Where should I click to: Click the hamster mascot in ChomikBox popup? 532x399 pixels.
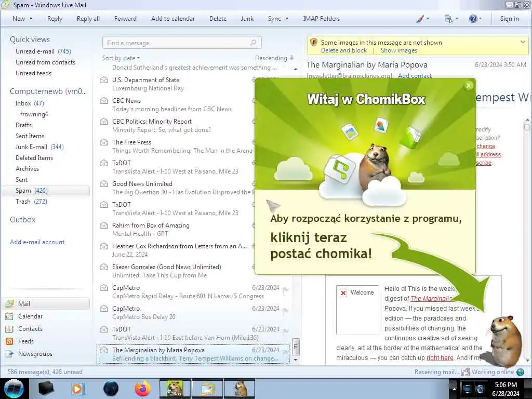pos(374,166)
